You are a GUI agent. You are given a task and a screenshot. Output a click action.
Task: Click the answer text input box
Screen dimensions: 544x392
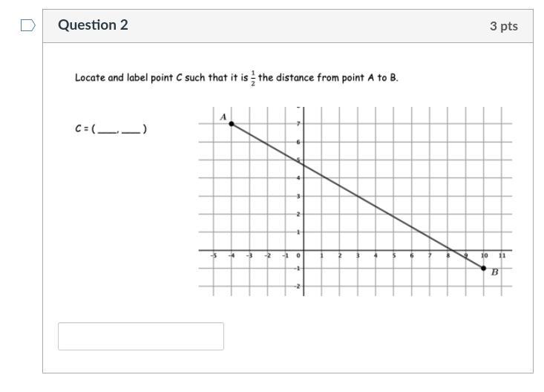(141, 336)
